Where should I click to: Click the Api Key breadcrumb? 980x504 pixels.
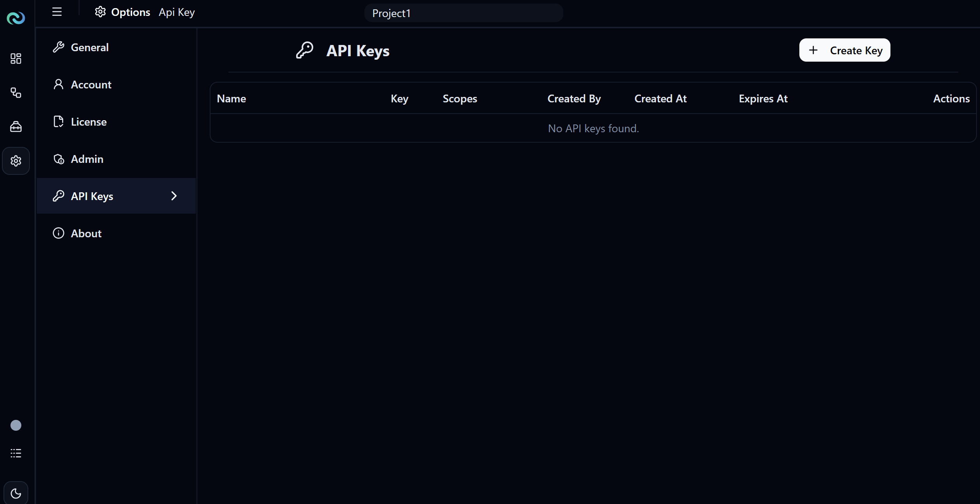coord(177,12)
